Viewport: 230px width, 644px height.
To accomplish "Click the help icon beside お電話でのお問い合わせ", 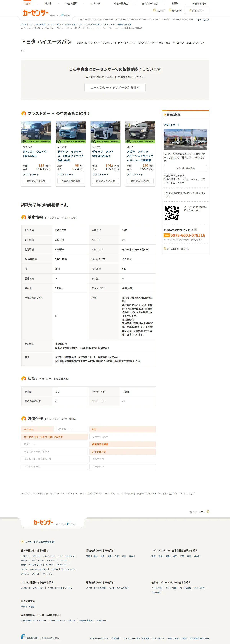I will 195,229.
